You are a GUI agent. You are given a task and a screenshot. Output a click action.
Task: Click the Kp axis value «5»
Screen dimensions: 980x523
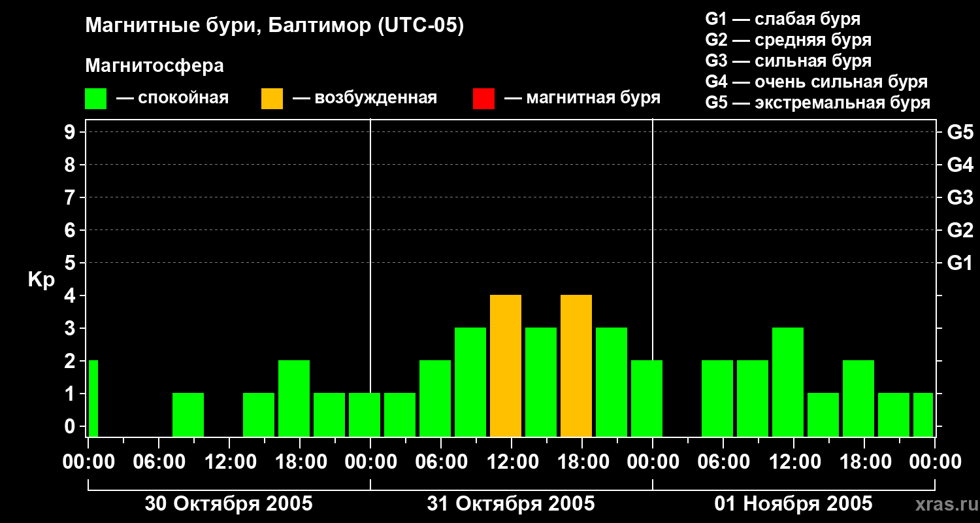click(71, 263)
